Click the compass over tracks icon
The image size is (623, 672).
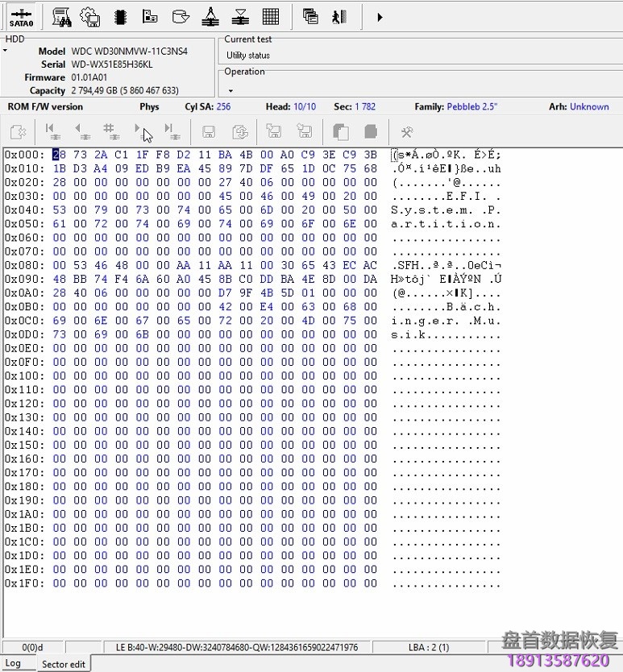(210, 17)
